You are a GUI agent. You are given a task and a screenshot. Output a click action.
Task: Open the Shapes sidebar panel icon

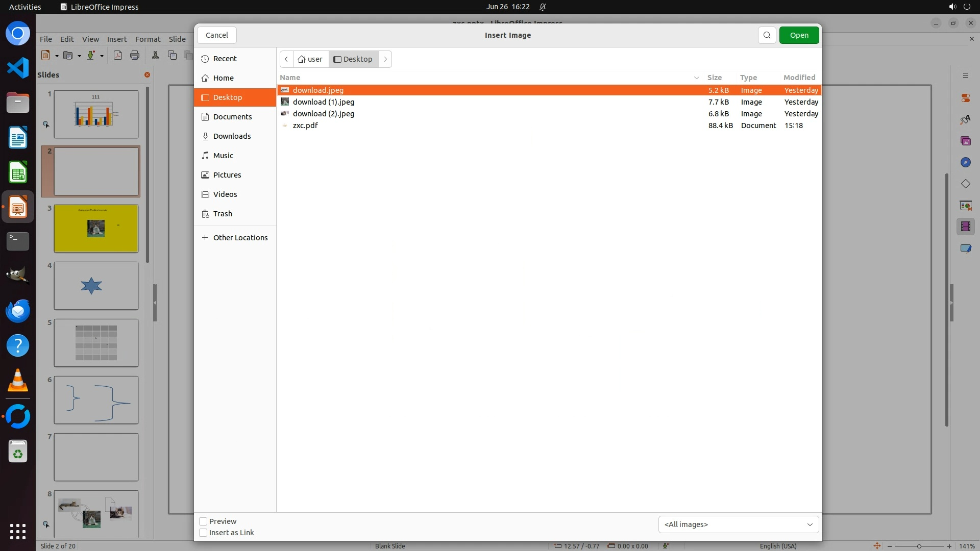pyautogui.click(x=965, y=184)
